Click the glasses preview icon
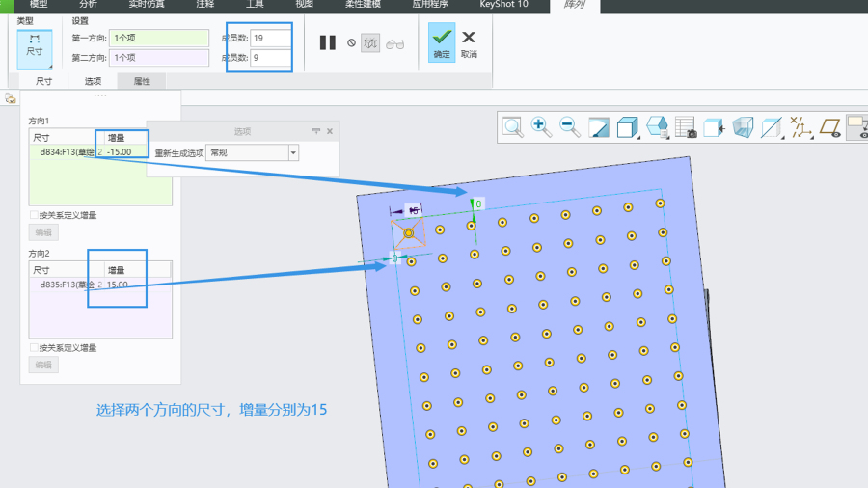This screenshot has height=488, width=868. 394,43
